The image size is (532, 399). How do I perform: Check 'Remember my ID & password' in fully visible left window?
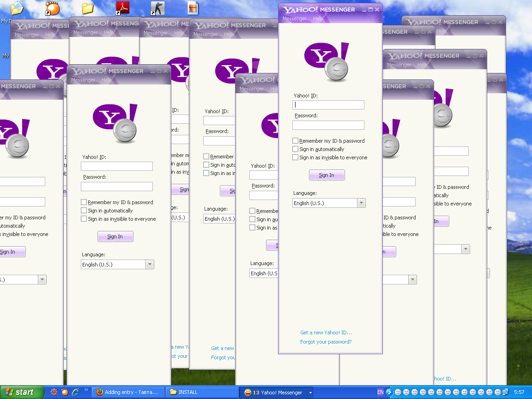(x=84, y=202)
